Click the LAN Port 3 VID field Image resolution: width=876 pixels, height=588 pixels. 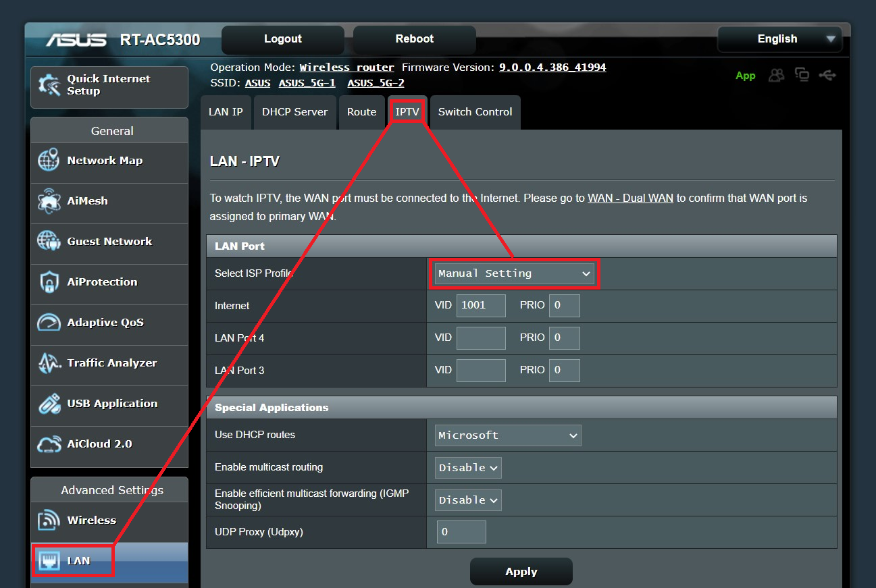point(481,370)
